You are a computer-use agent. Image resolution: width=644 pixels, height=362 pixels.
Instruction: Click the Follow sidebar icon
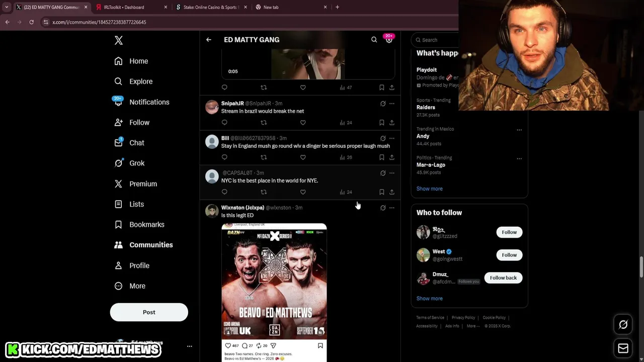coord(118,123)
